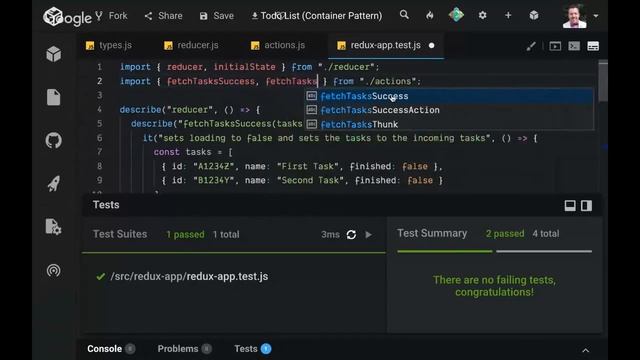Click "4 total" test count
Viewport: 640px width, 360px height.
click(546, 233)
